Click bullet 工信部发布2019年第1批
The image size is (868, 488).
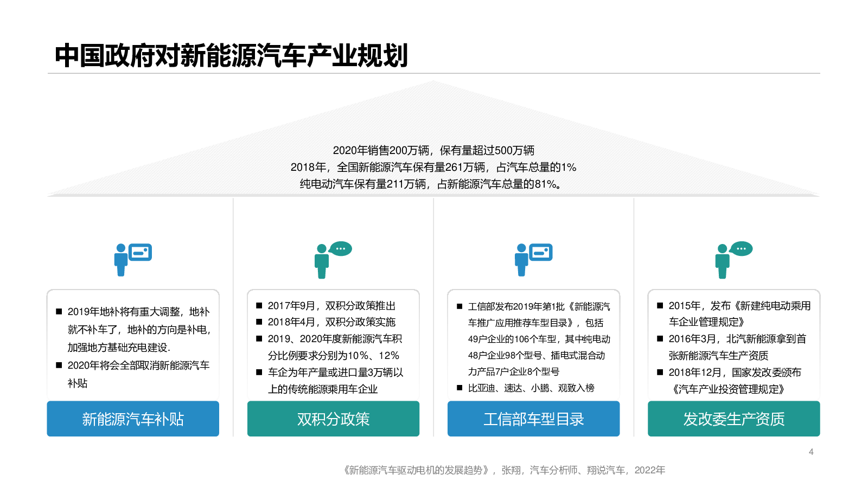[x=533, y=339]
